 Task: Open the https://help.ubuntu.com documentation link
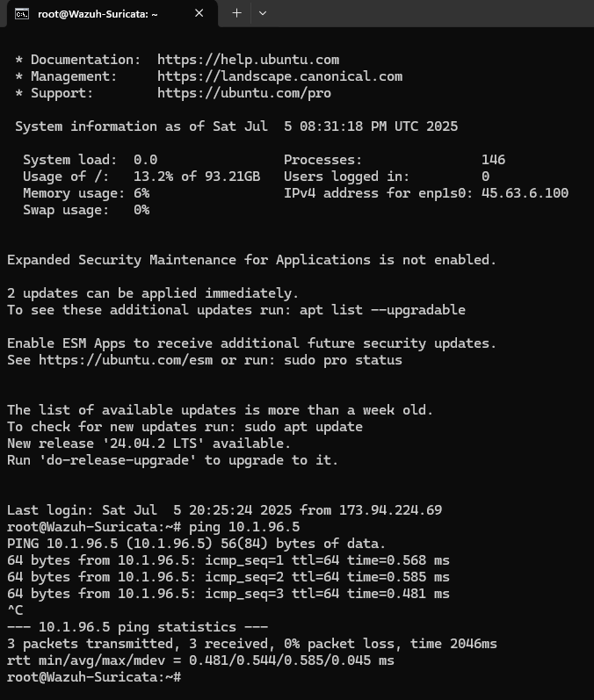click(248, 60)
